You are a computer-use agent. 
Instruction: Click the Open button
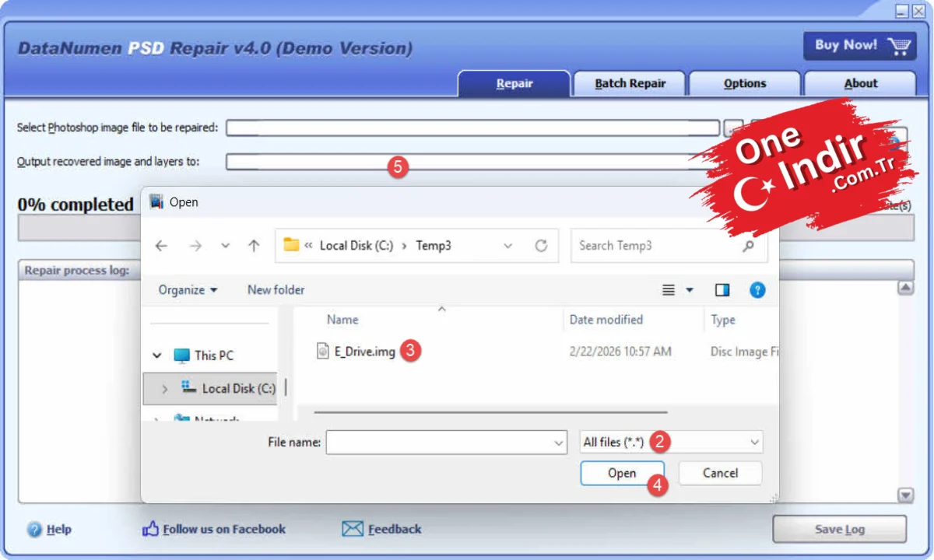622,473
